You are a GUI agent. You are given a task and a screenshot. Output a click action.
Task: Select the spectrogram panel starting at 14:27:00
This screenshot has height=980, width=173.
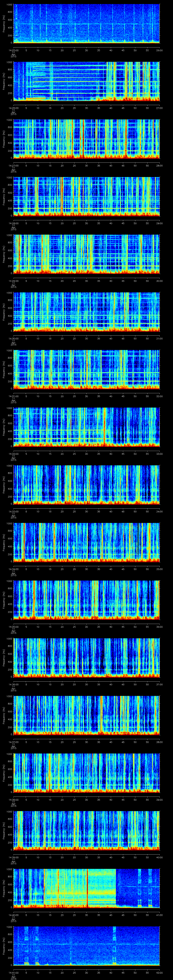pos(86,139)
